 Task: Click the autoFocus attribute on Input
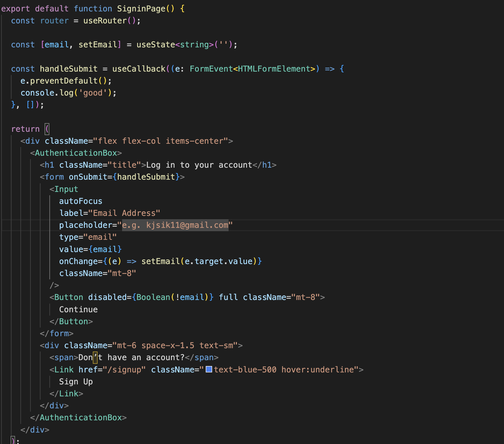[x=81, y=201]
